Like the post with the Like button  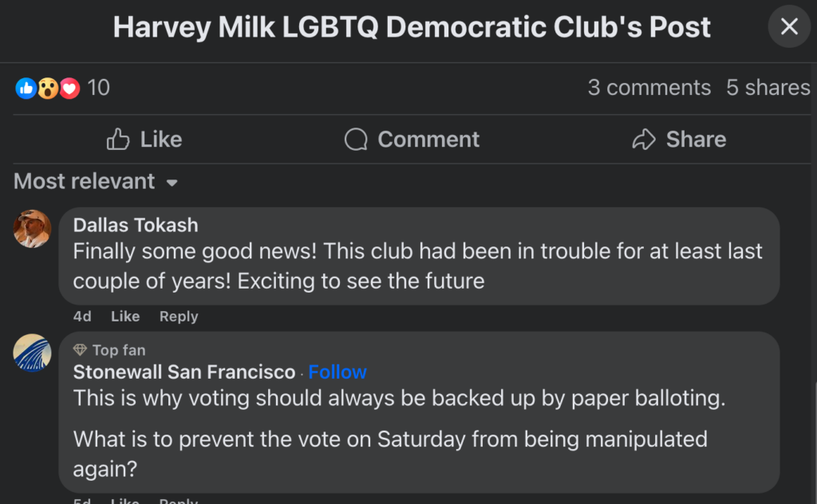pos(144,139)
